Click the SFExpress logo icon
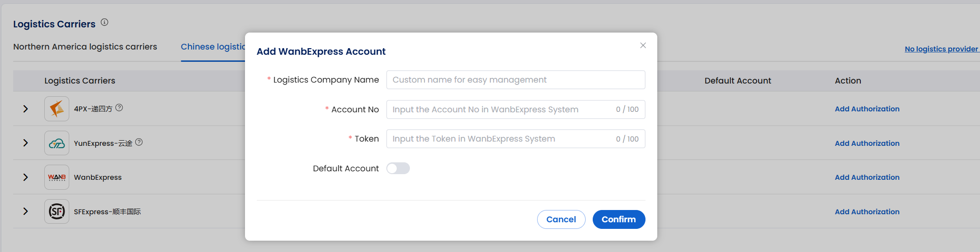 point(57,211)
